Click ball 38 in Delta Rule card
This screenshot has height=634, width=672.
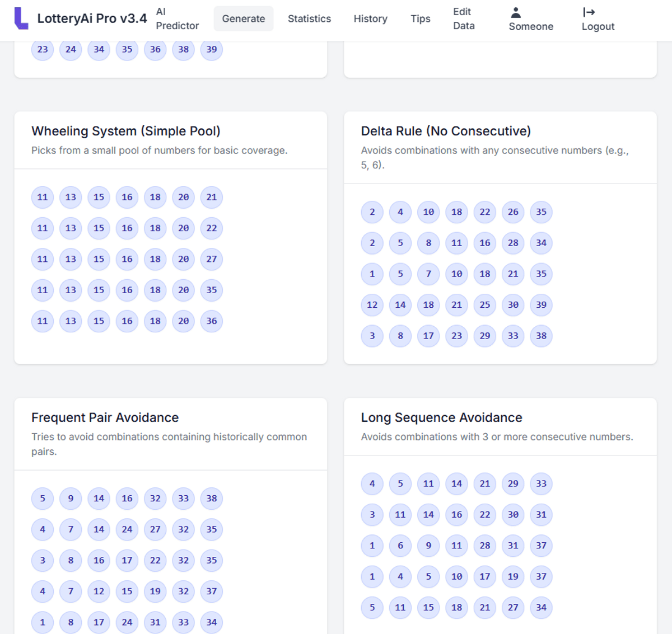(541, 336)
